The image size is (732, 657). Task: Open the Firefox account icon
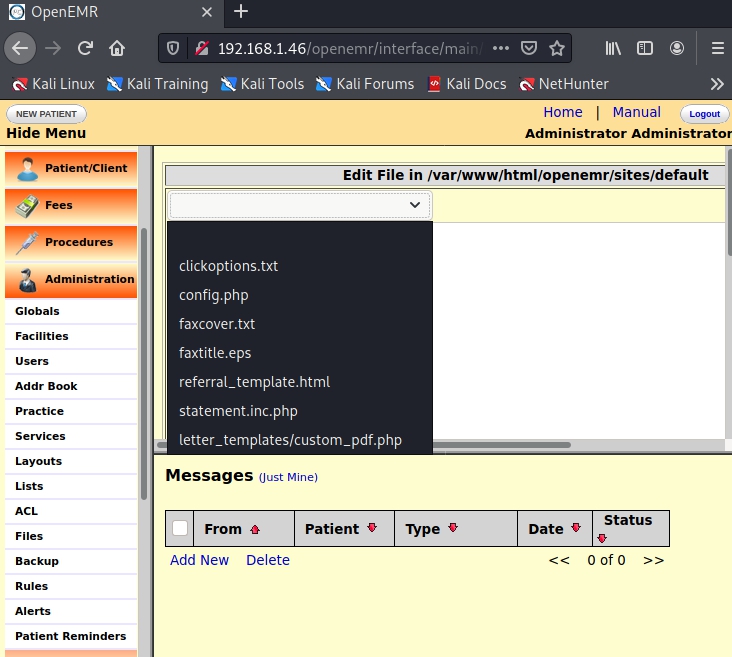(676, 48)
